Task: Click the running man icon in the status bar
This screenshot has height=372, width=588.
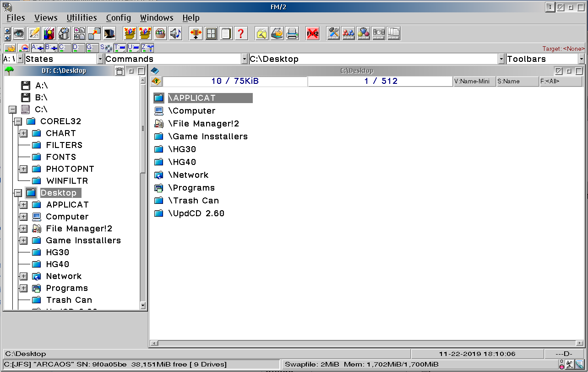Action: pyautogui.click(x=570, y=365)
